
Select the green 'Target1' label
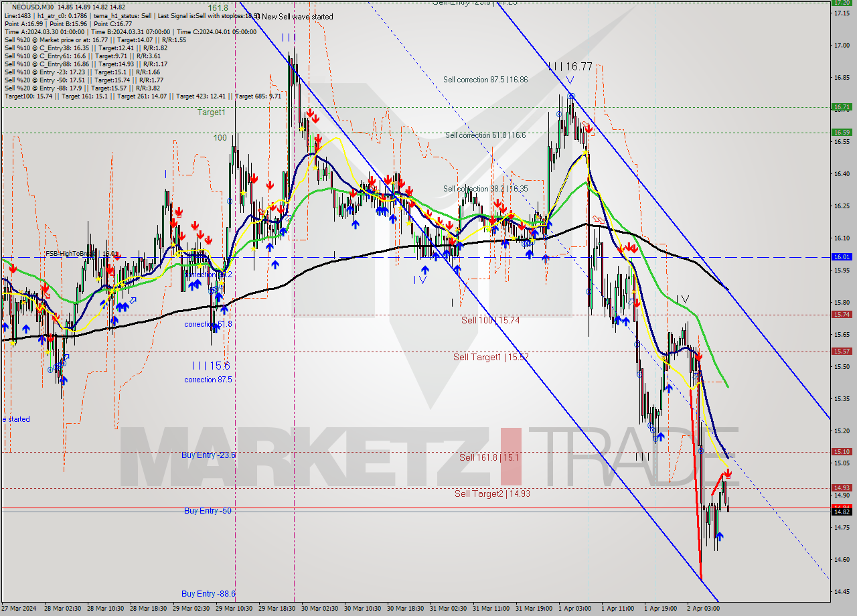(x=212, y=112)
